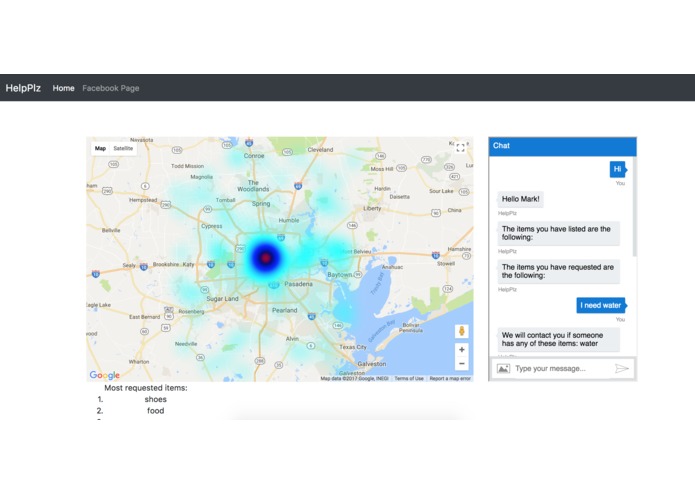695x494 pixels.
Task: Click 'The items you have requested' message
Action: [x=558, y=271]
